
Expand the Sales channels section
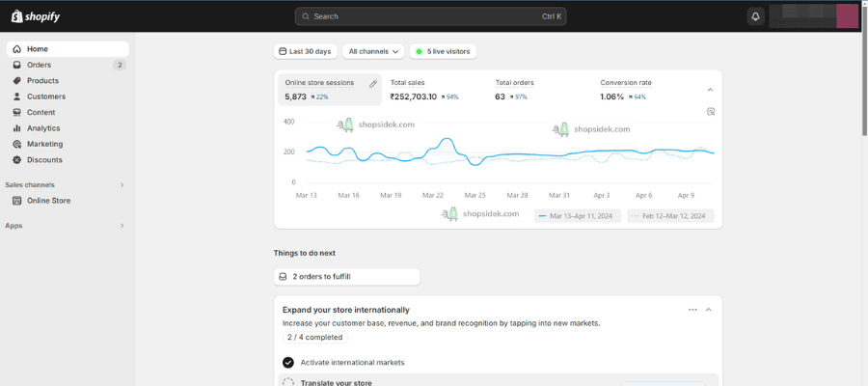[x=122, y=185]
